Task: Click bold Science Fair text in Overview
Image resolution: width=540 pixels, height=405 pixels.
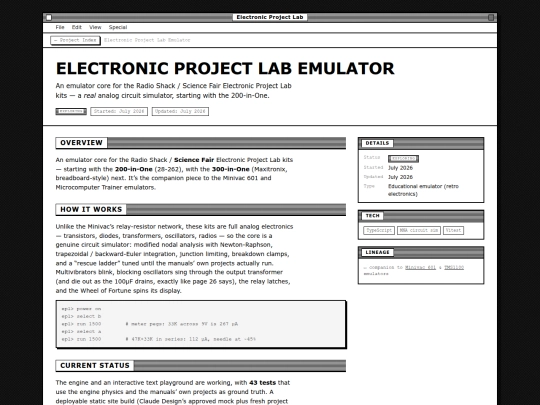Action: click(194, 160)
